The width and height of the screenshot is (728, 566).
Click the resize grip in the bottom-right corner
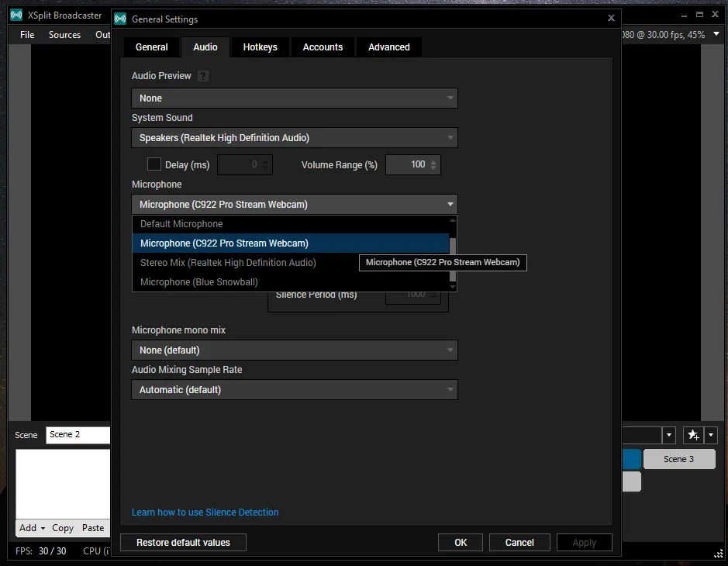point(718,553)
